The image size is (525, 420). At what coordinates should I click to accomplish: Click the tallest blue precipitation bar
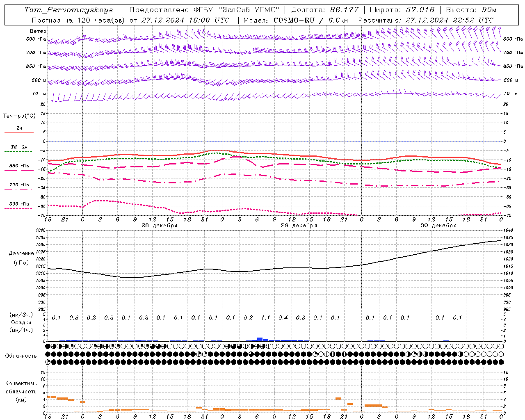260,339
